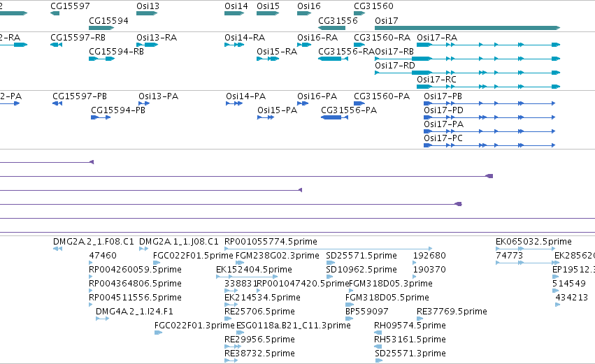595x364 pixels.
Task: Select transcript Osi17-RB
Action: 394,51
